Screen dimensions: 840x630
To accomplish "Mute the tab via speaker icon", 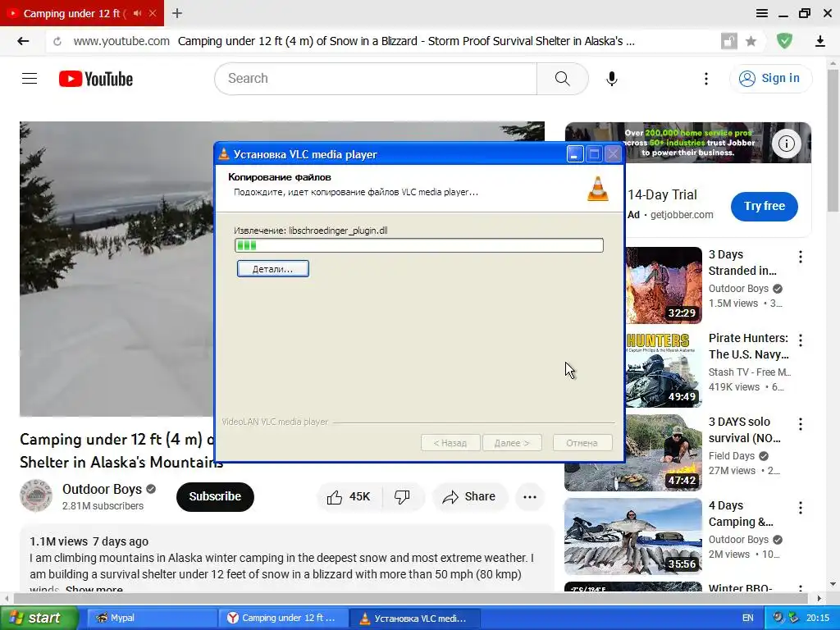I will [138, 13].
